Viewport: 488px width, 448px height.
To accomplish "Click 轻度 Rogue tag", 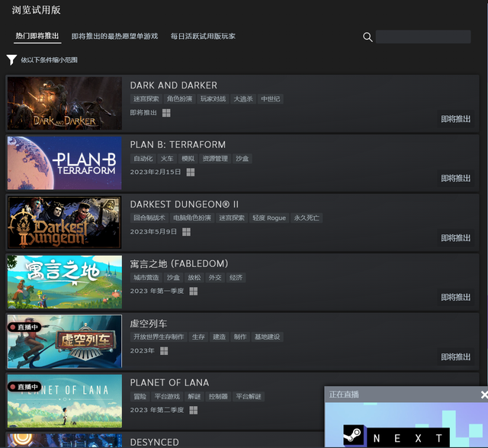I will (x=269, y=218).
